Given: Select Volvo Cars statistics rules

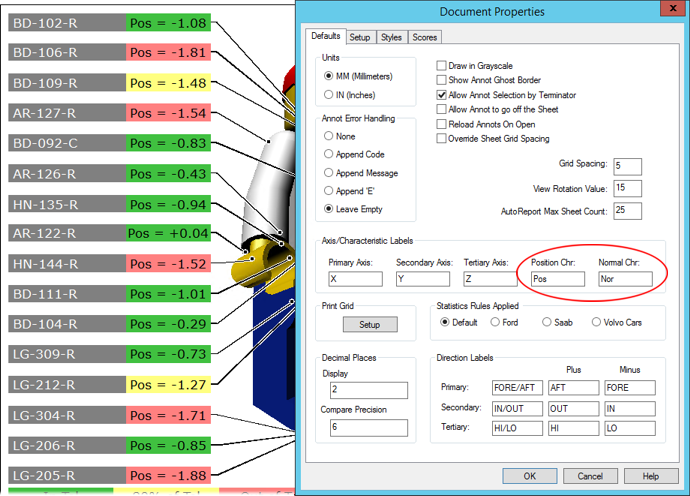Looking at the screenshot, I should (596, 322).
